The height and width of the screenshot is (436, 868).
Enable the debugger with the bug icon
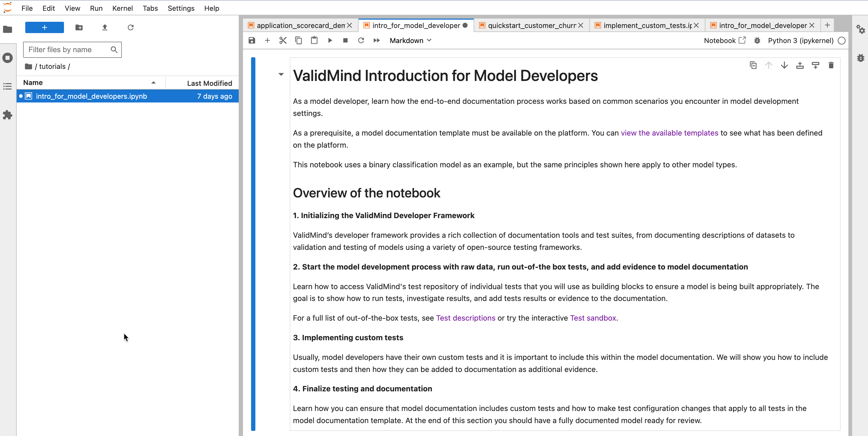[757, 40]
